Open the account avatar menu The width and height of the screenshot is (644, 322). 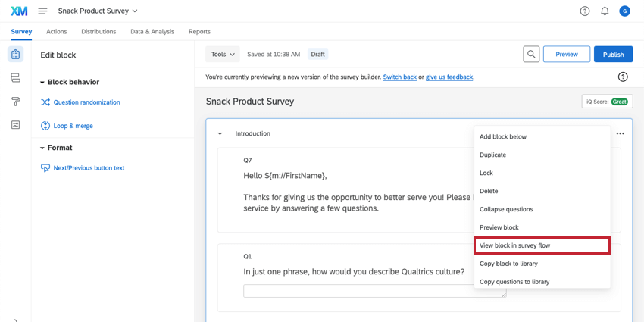(624, 11)
